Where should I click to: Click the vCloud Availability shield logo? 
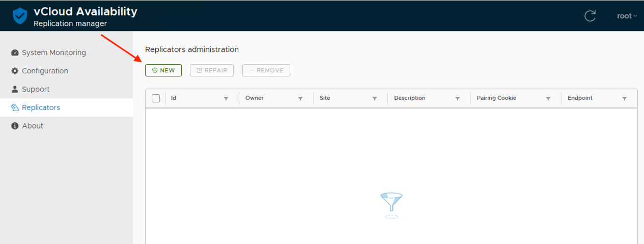pyautogui.click(x=20, y=16)
